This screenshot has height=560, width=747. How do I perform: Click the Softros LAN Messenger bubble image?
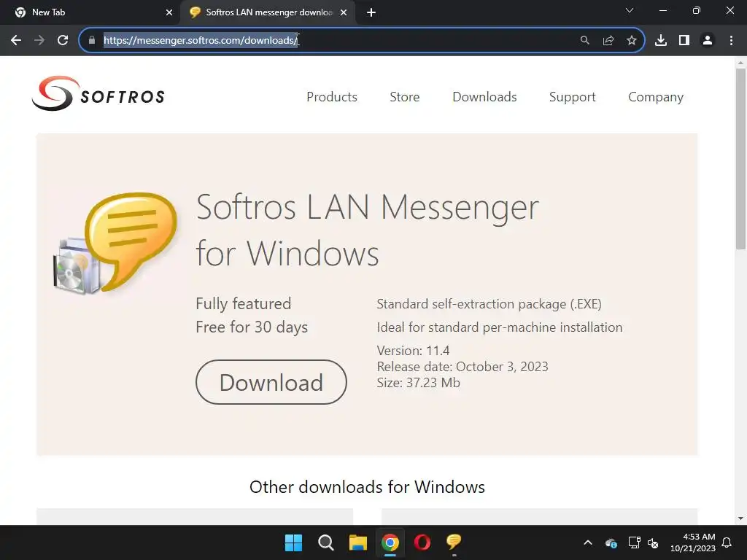pos(116,243)
